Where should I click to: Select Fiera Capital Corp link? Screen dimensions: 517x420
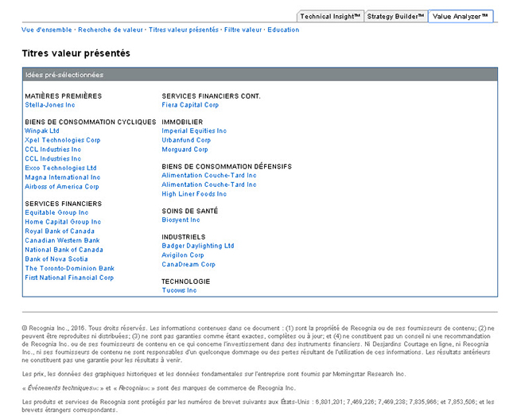[190, 105]
